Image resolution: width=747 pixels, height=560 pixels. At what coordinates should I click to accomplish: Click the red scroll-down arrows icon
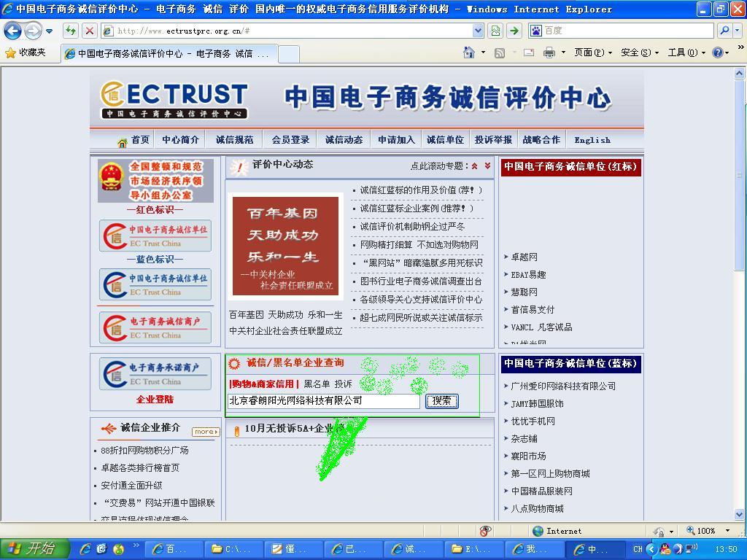487,166
